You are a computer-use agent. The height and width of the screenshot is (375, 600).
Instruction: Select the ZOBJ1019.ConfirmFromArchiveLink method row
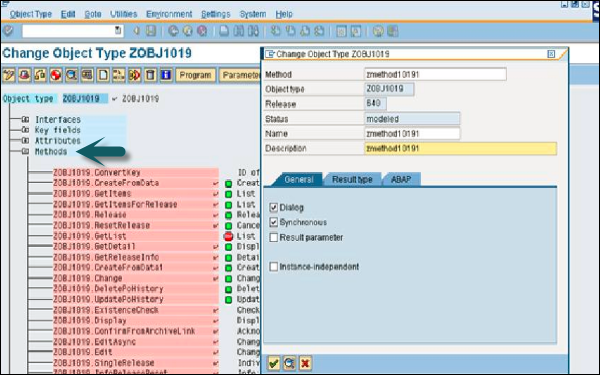[136, 331]
